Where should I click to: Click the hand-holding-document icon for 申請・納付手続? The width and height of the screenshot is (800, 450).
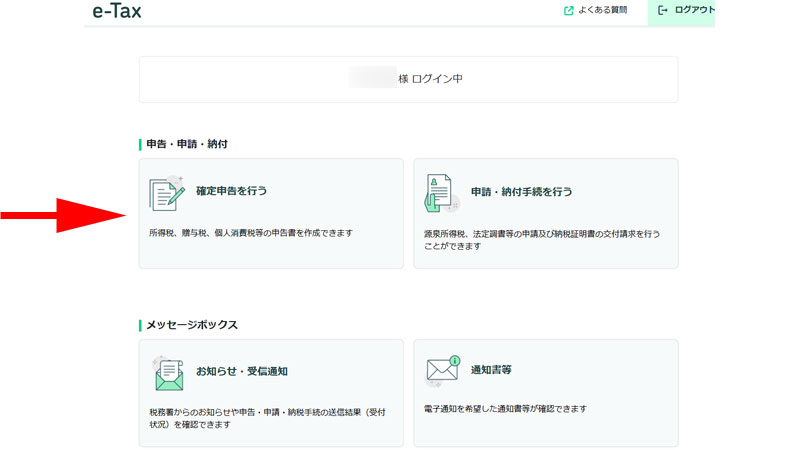click(x=441, y=193)
